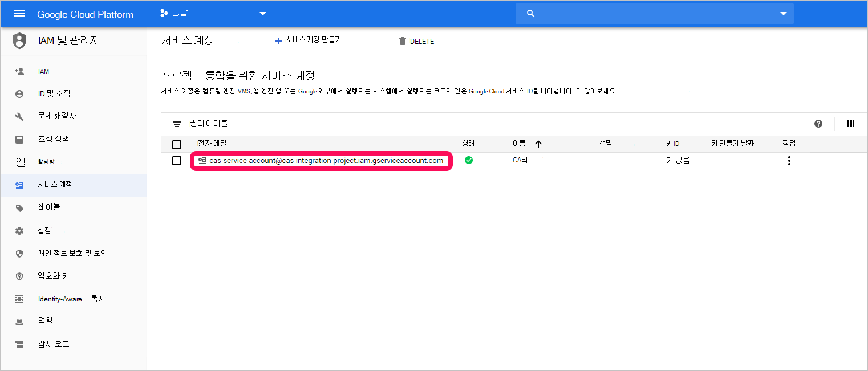This screenshot has height=371, width=868.
Task: Click the filter table icon
Action: (x=177, y=124)
